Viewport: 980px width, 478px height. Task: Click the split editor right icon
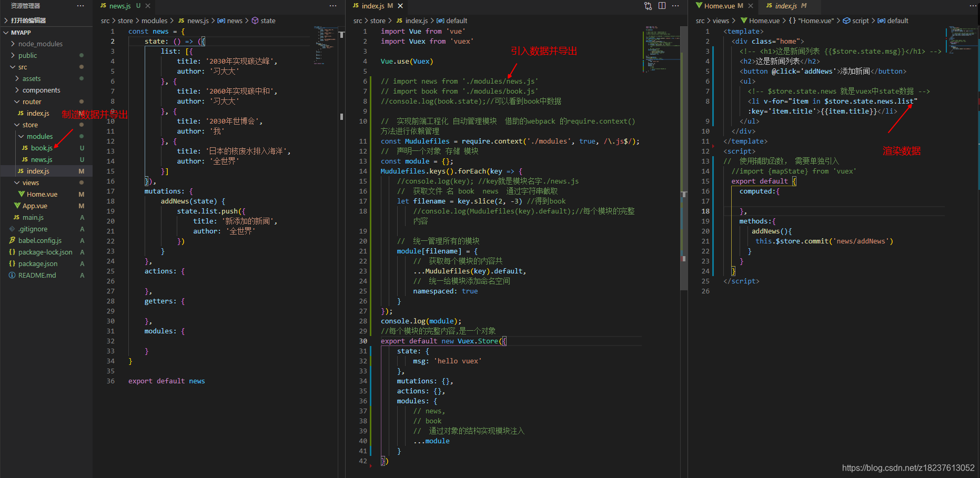tap(662, 6)
